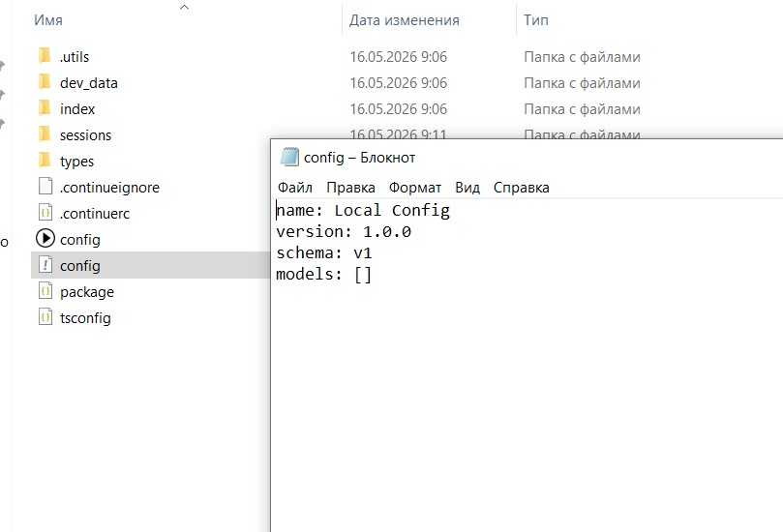
Task: Click the package JSON file icon
Action: click(45, 291)
